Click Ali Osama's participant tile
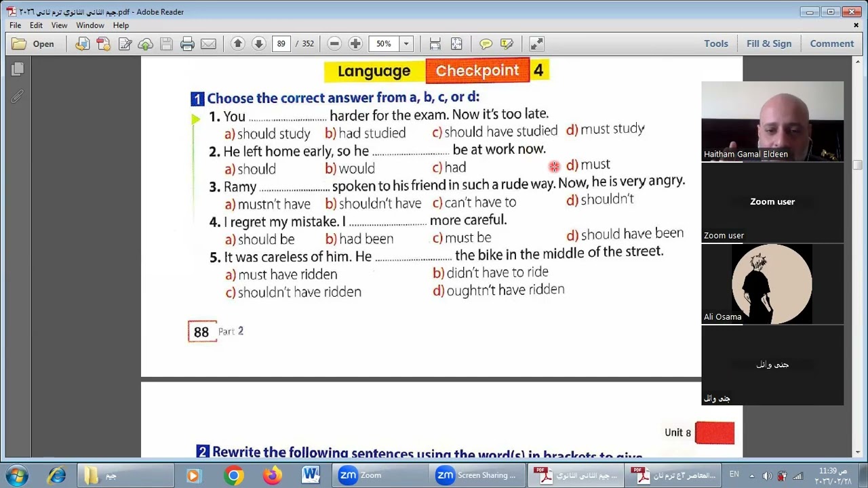This screenshot has width=868, height=488. (x=772, y=284)
